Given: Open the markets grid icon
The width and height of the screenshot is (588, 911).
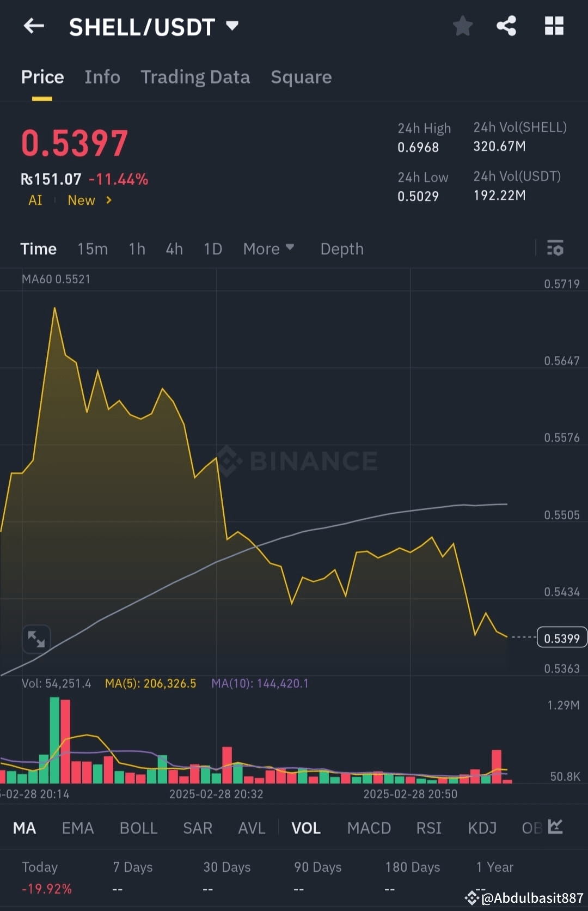Looking at the screenshot, I should coord(554,26).
